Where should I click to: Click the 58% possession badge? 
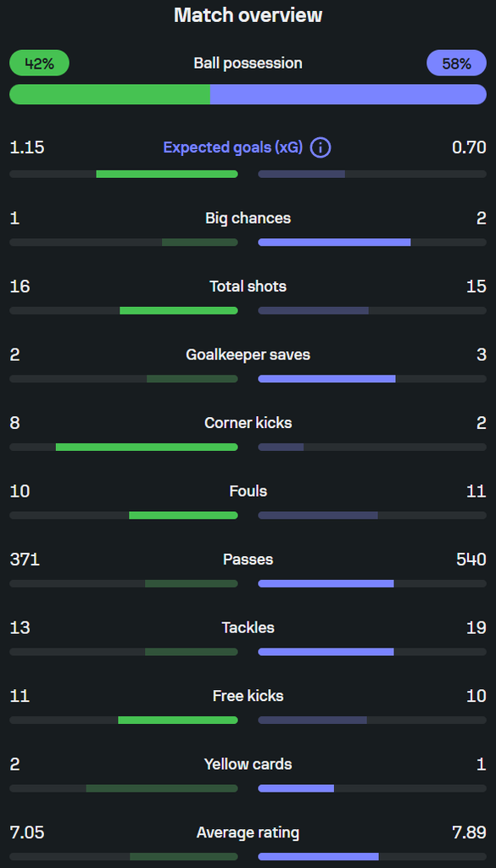(x=457, y=63)
